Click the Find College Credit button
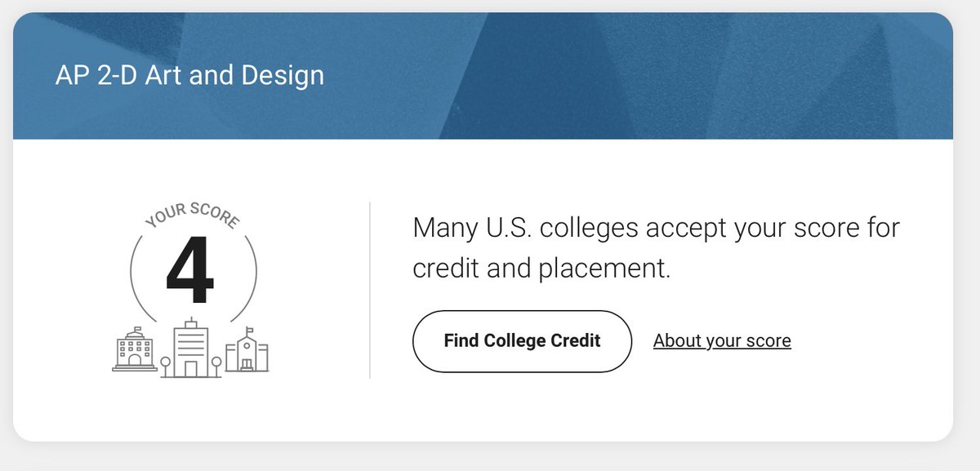This screenshot has height=471, width=980. click(523, 340)
